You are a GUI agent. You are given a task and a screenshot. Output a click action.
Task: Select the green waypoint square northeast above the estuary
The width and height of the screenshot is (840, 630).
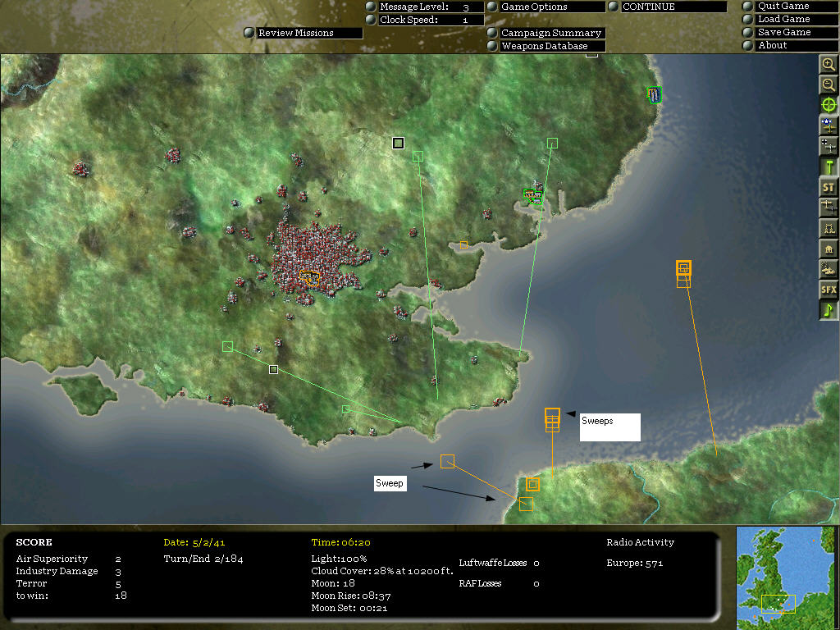click(552, 143)
